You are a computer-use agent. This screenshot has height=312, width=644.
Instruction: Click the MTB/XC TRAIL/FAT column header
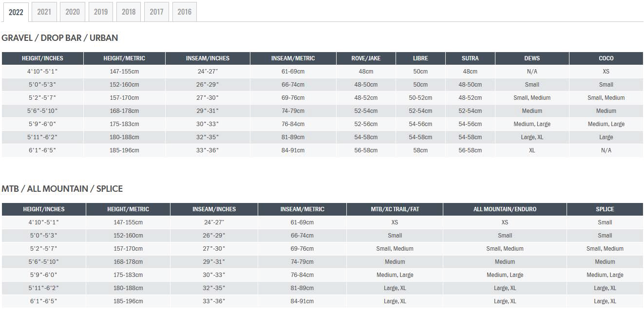coord(395,209)
